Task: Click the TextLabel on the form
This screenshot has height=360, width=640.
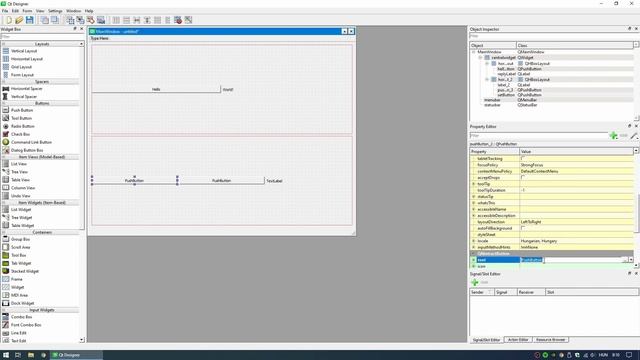Action: [x=274, y=181]
